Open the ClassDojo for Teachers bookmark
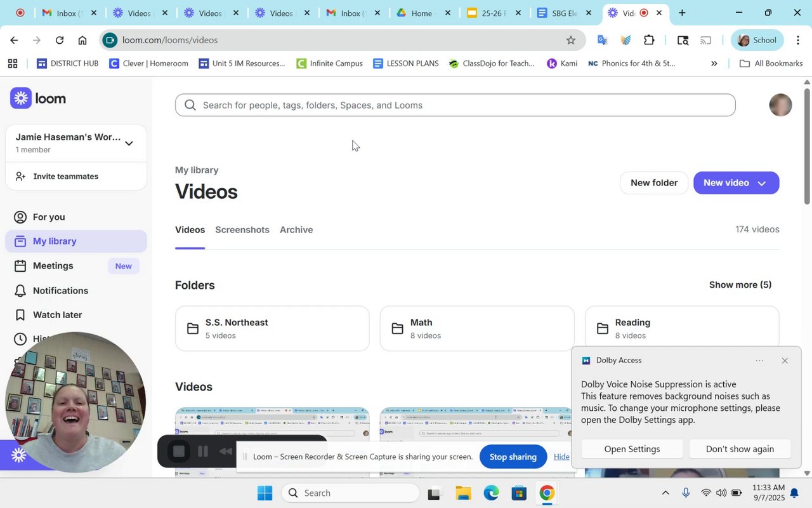The height and width of the screenshot is (508, 812). pos(492,63)
